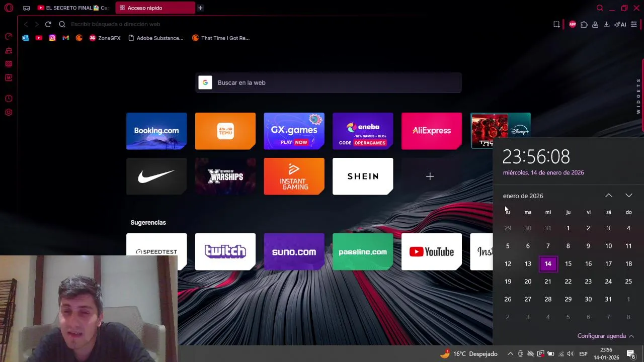
Task: Reload the current page
Action: click(48, 24)
